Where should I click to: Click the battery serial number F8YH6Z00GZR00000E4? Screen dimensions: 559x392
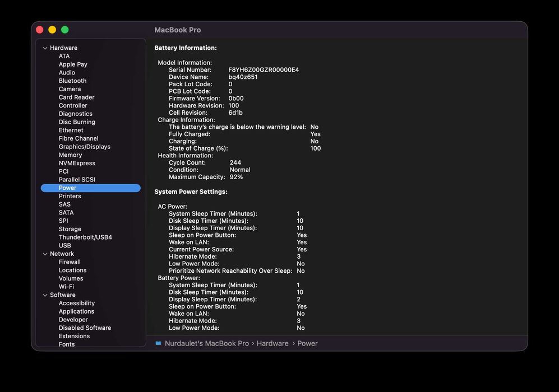264,70
